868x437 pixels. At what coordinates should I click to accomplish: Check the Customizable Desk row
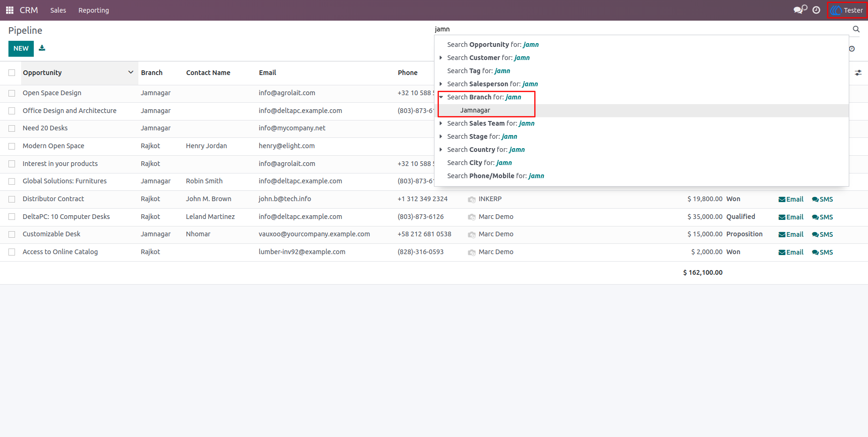coord(12,234)
